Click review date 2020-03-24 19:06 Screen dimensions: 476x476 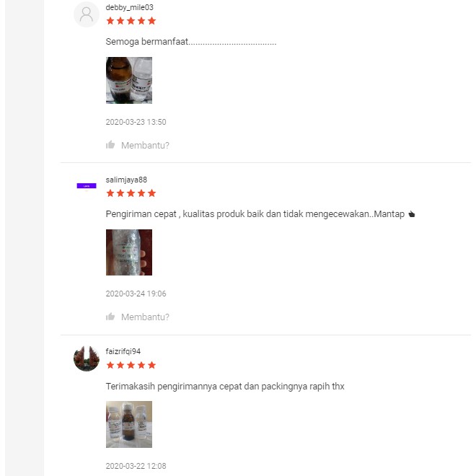coord(136,294)
